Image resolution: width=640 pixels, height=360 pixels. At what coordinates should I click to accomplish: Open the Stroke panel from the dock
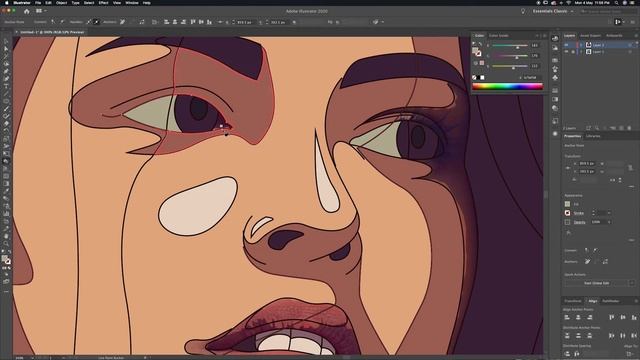[x=555, y=90]
